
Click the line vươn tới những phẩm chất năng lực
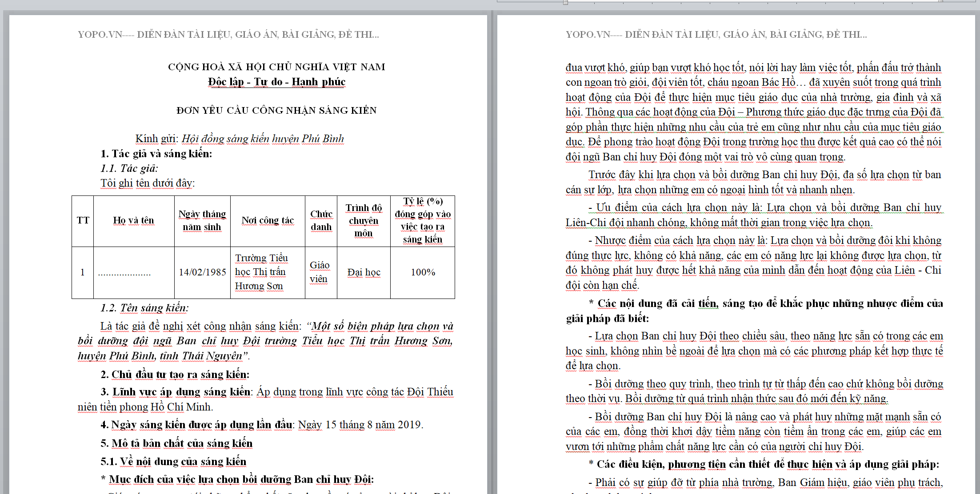click(715, 446)
